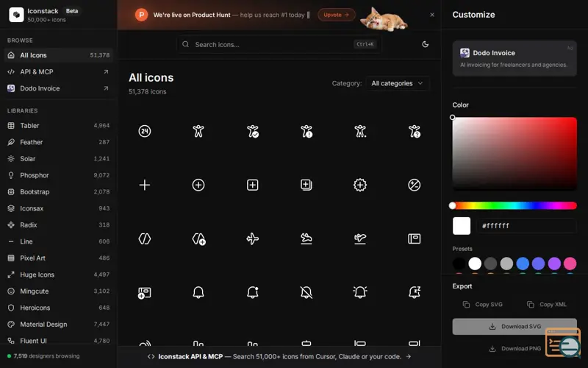The image size is (588, 368).
Task: Browse the Feather library
Action: (x=59, y=142)
